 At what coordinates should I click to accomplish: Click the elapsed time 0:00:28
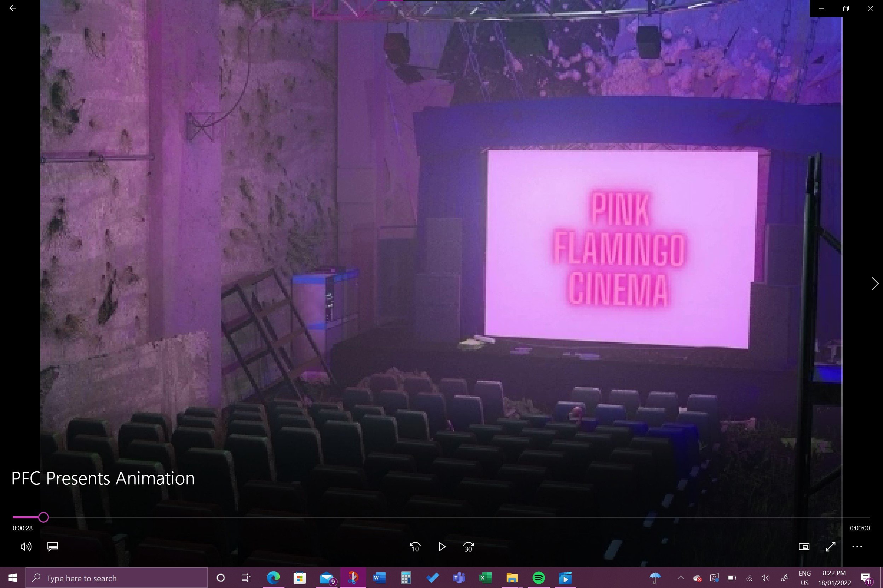click(23, 528)
